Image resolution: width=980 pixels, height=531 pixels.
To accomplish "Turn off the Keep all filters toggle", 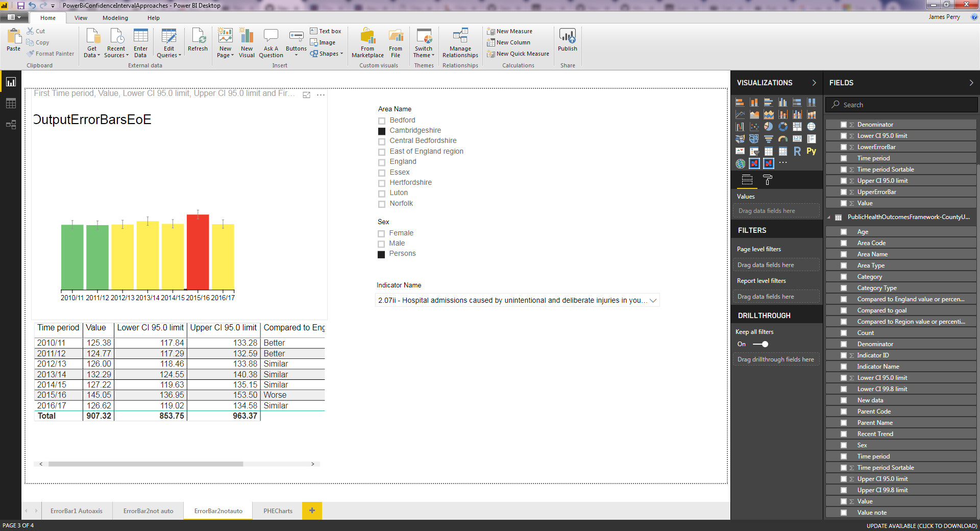I will pos(761,344).
